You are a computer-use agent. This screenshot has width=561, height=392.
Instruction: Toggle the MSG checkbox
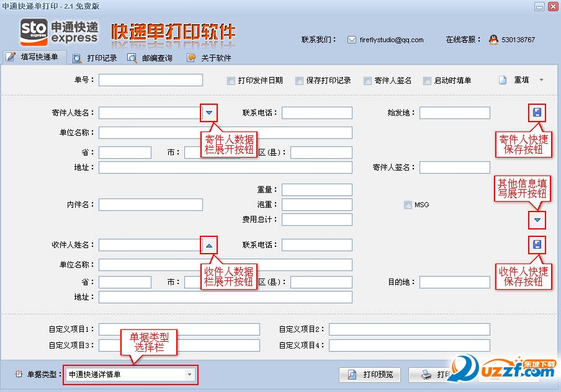pos(408,205)
